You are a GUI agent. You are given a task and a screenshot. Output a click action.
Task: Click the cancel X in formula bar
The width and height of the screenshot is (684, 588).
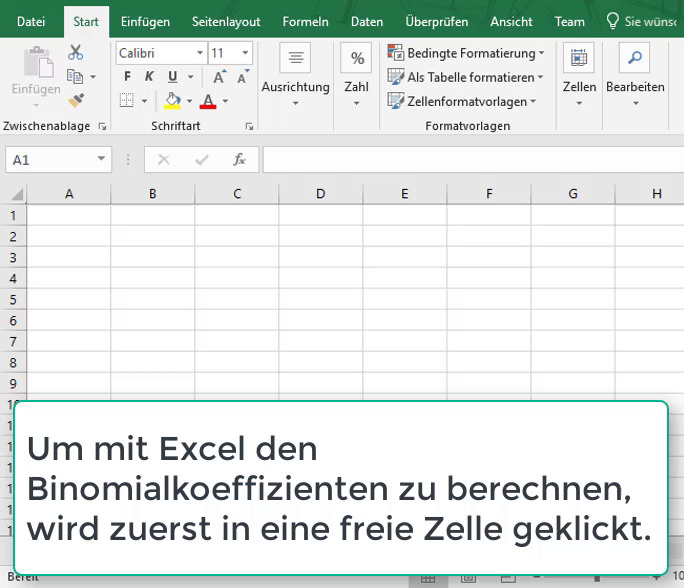[x=164, y=160]
